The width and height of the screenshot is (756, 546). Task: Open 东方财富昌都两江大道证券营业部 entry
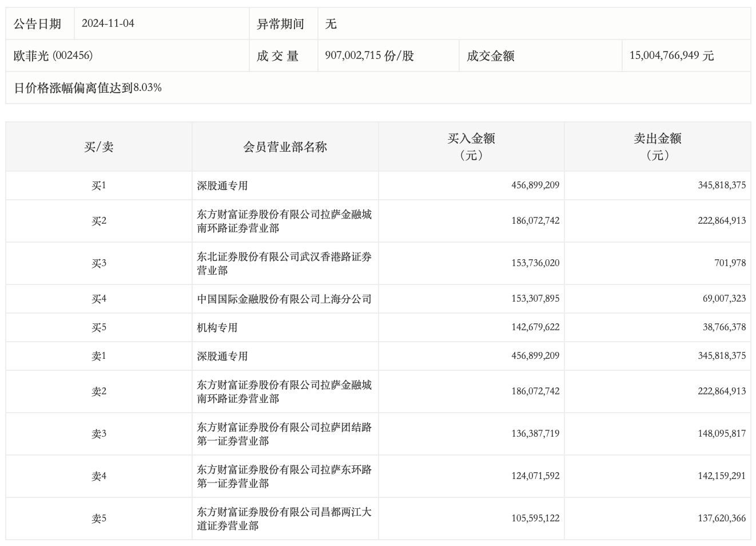point(284,519)
